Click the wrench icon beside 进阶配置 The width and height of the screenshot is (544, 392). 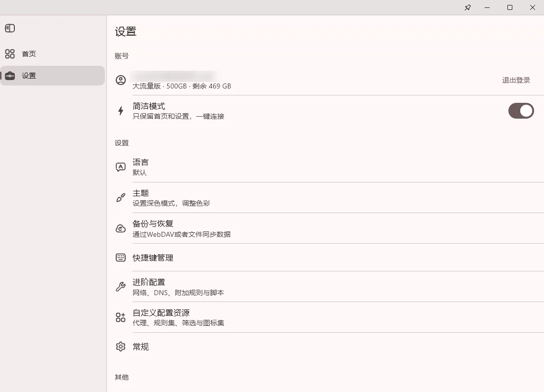click(x=121, y=287)
